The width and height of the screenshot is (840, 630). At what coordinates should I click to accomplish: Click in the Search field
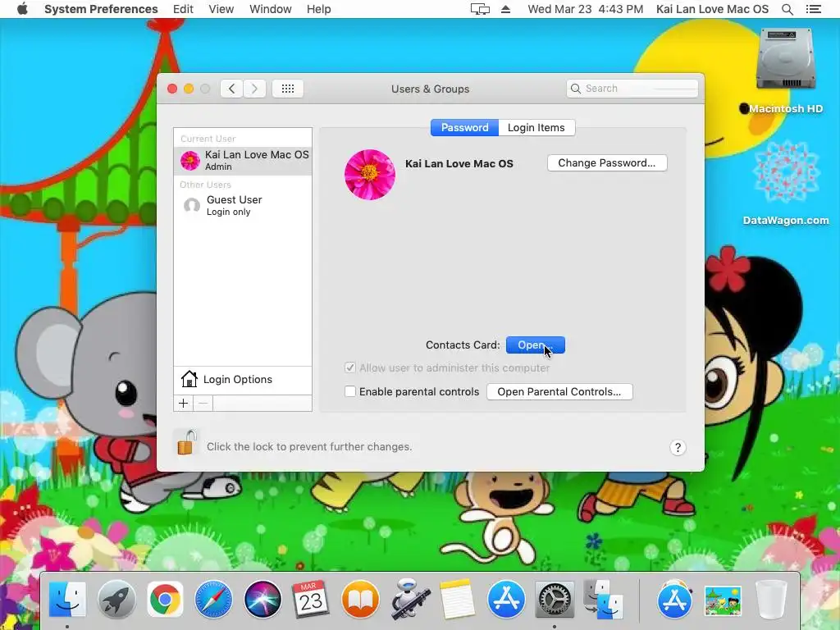[632, 89]
